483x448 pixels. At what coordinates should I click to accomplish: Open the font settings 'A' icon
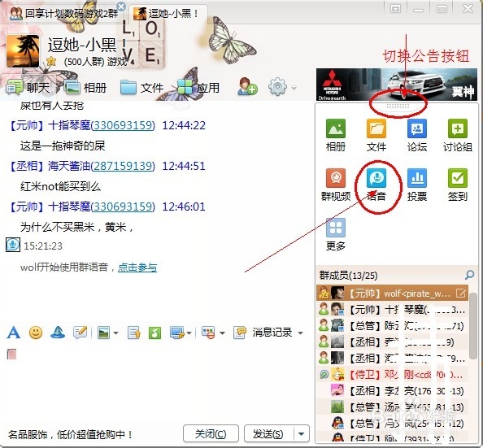[x=14, y=333]
